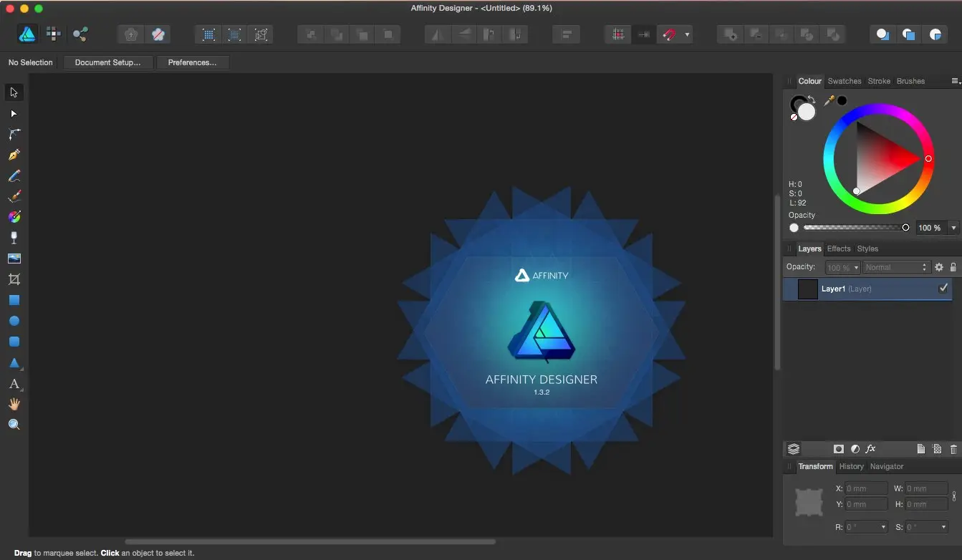Open rotation R value dropdown
962x560 pixels.
pyautogui.click(x=882, y=527)
